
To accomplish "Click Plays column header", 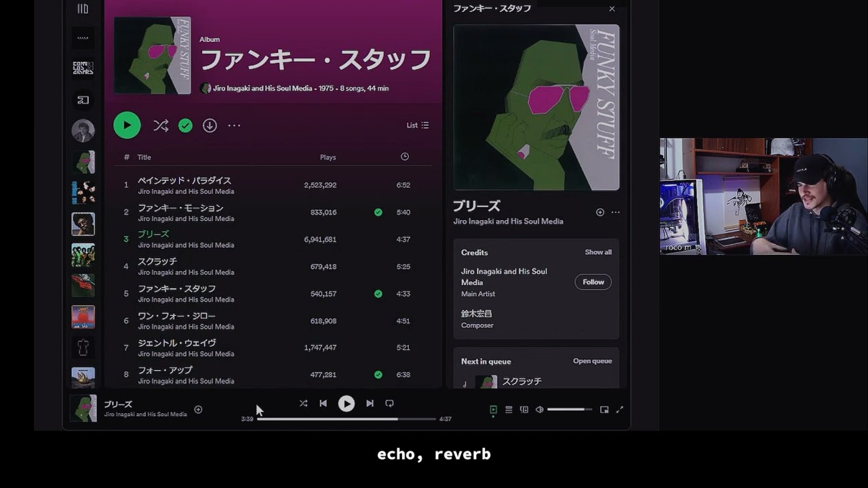I will (x=328, y=157).
